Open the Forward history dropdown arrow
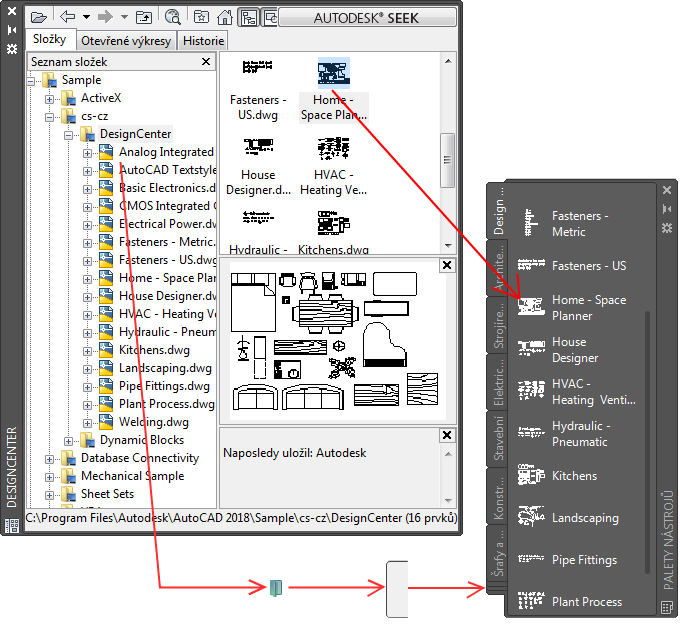This screenshot has height=628, width=680. click(124, 17)
